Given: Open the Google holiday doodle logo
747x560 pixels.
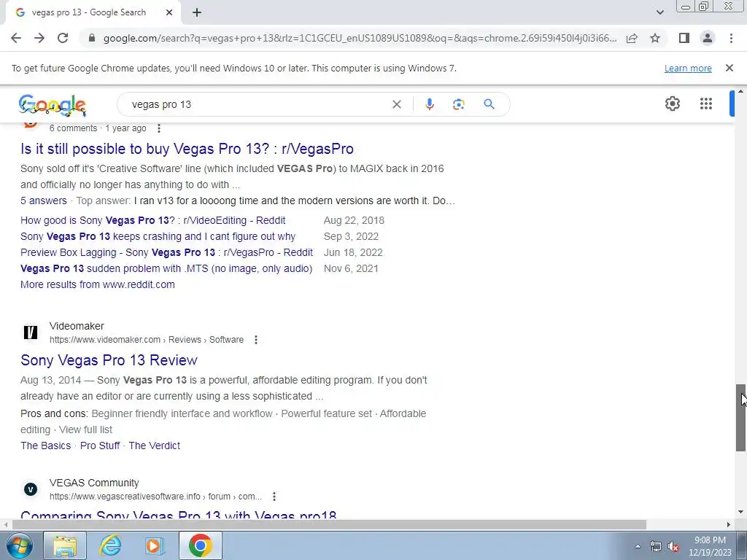Looking at the screenshot, I should (x=53, y=105).
